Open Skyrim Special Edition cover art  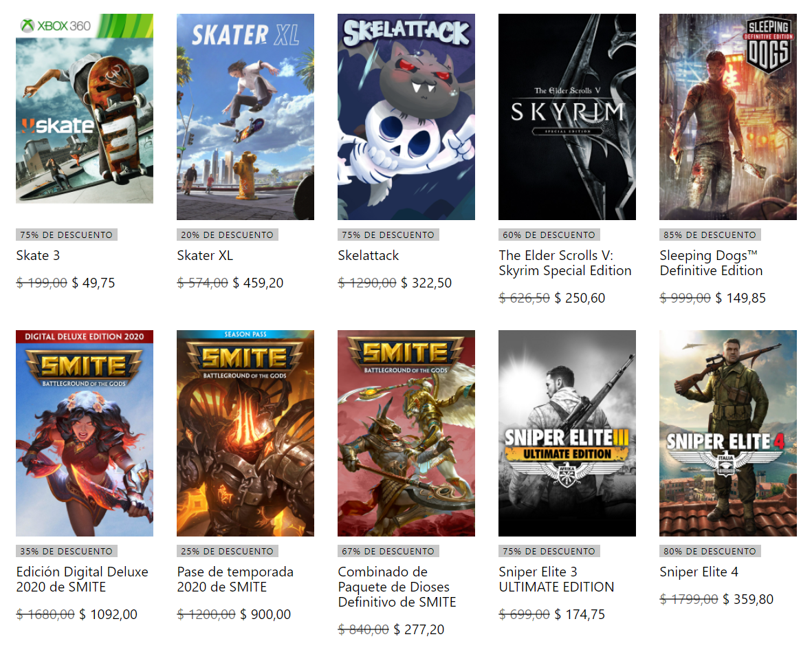point(567,117)
